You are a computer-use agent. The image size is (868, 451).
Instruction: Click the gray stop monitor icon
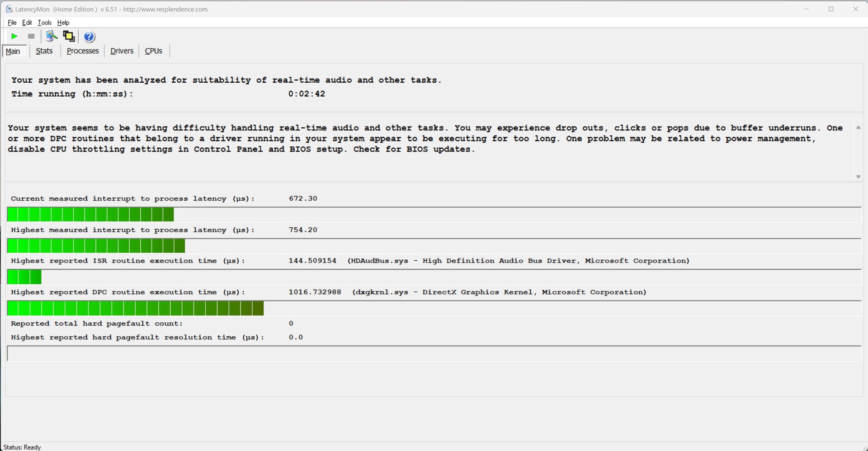coord(31,36)
